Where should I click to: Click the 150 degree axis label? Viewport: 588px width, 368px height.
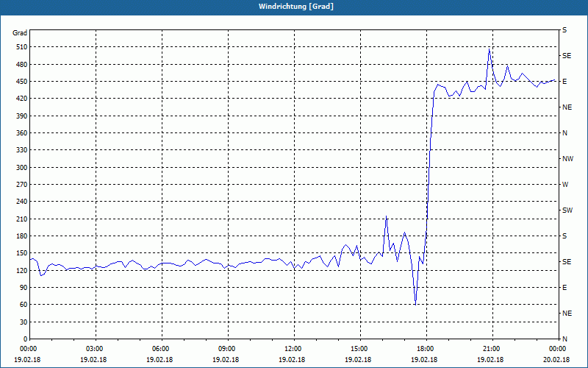click(x=23, y=252)
